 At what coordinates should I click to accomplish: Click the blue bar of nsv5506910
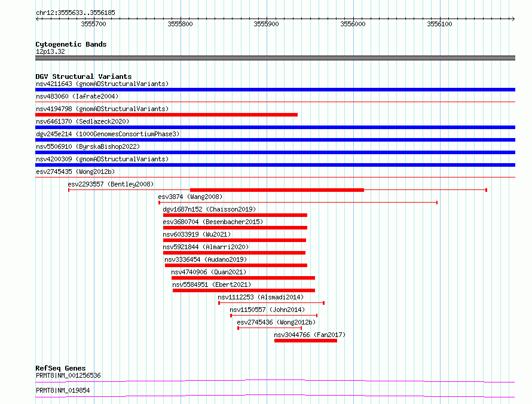[275, 152]
